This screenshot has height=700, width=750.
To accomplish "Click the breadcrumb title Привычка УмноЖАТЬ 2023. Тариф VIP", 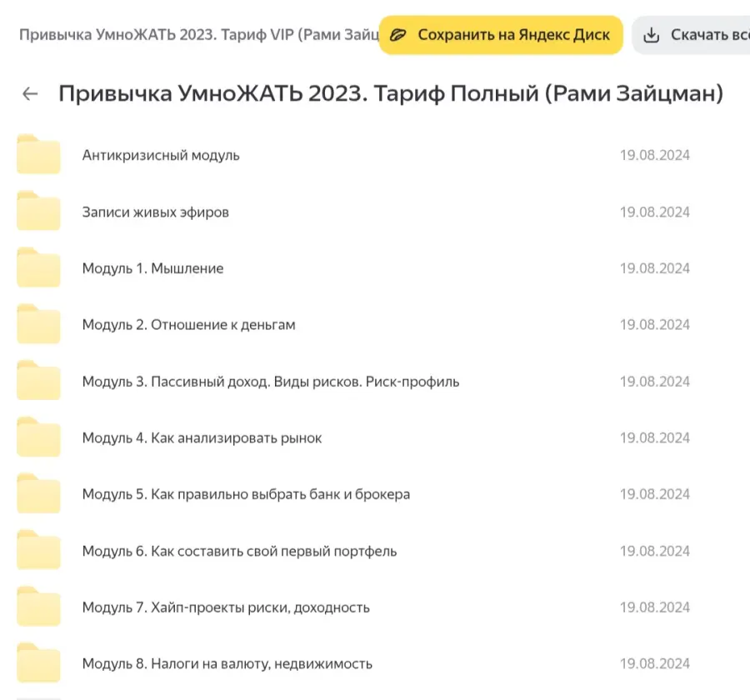I will click(198, 35).
